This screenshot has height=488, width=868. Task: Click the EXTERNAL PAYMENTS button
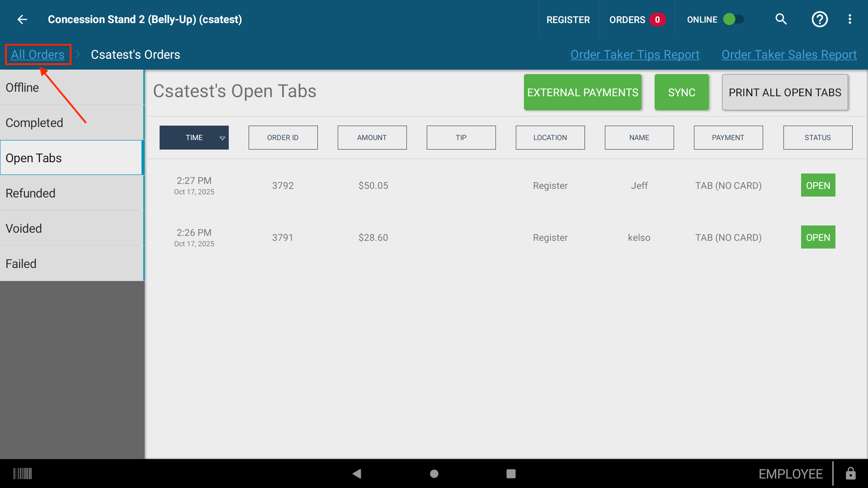click(583, 92)
